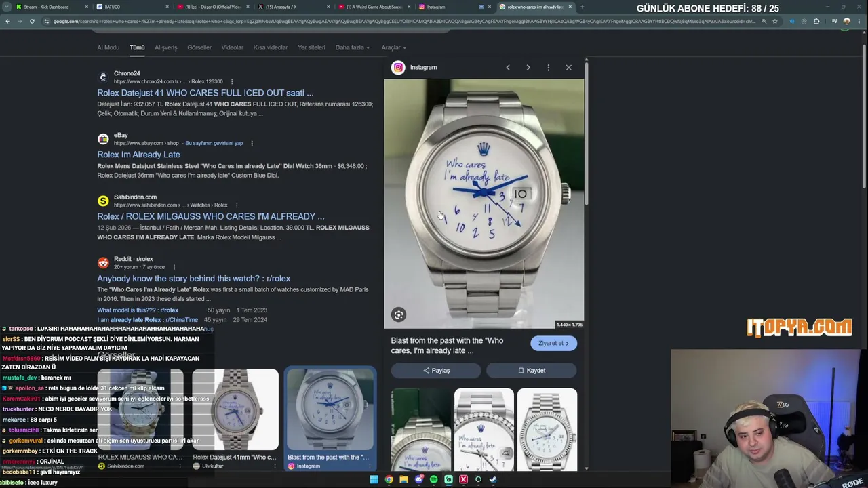Switch to the 'Görseller' tab
Screen dimensions: 868x488
pos(199,47)
